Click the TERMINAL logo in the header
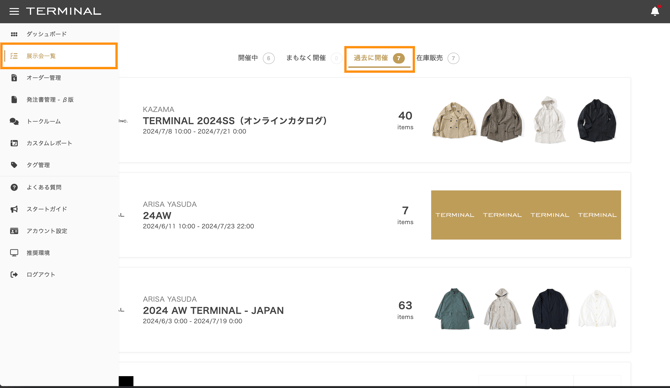670x388 pixels. point(64,12)
